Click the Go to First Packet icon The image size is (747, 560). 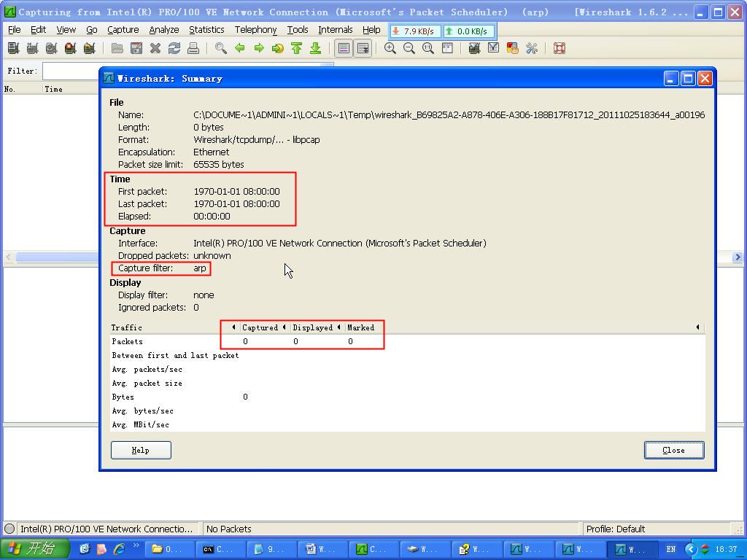pos(296,48)
